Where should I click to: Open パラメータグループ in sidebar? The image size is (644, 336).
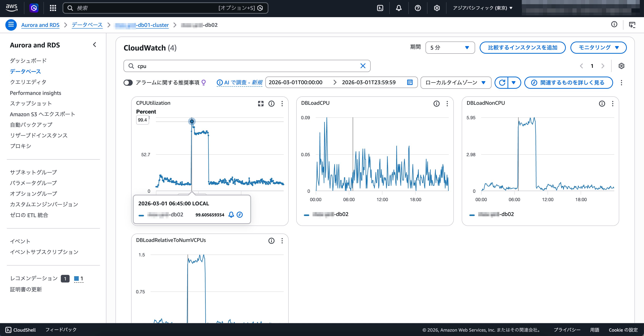tap(33, 183)
